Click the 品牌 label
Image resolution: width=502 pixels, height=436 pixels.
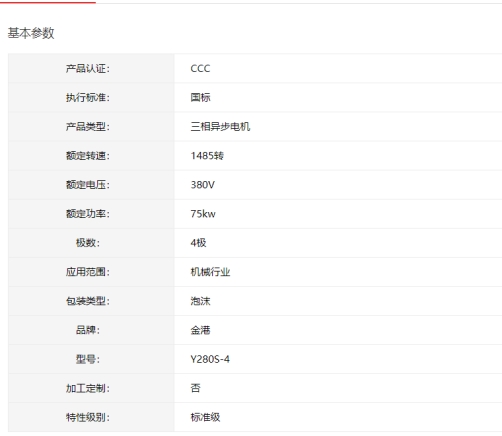click(x=88, y=330)
